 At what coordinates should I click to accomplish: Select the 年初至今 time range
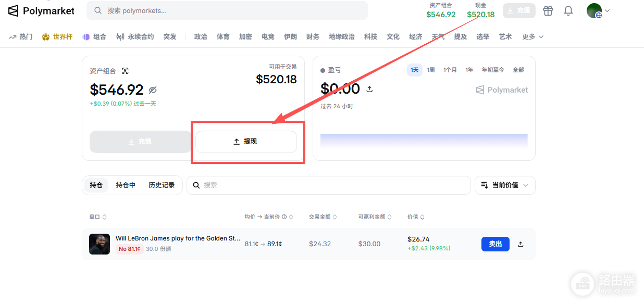pos(492,70)
